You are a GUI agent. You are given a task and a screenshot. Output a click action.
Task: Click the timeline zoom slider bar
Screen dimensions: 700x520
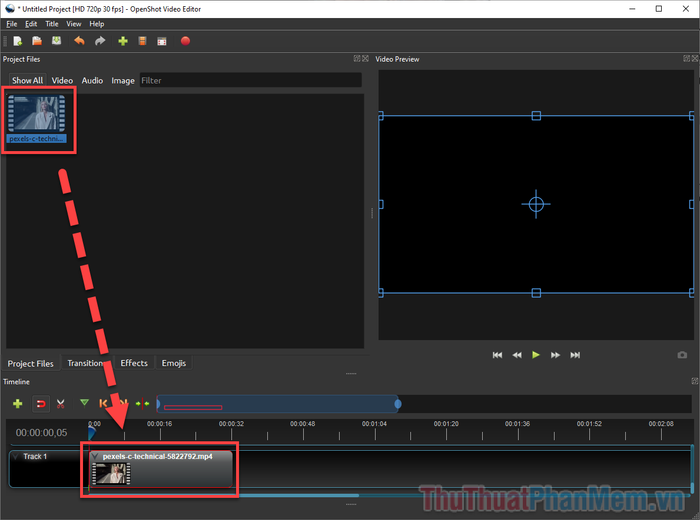[x=278, y=404]
